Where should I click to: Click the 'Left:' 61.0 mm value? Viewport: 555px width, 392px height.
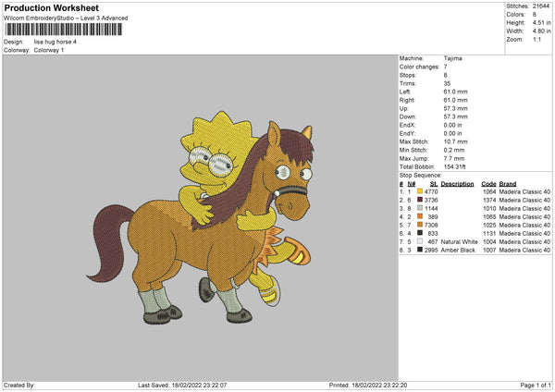455,92
